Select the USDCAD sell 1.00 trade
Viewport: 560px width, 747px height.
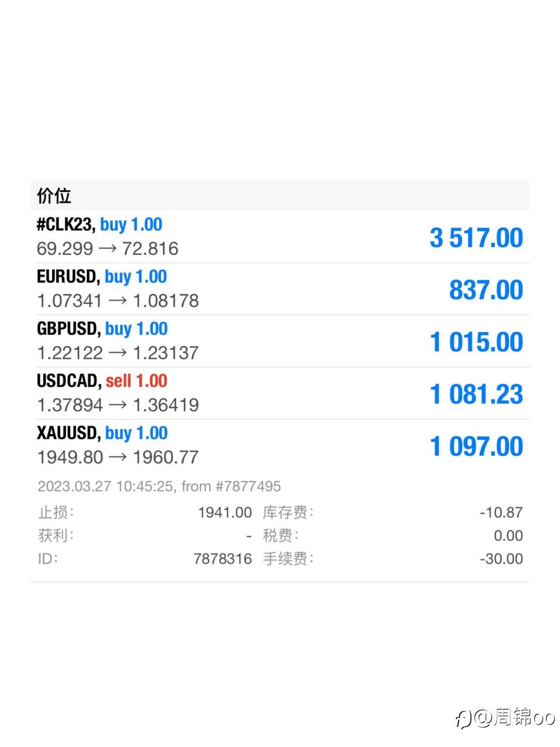coord(279,393)
